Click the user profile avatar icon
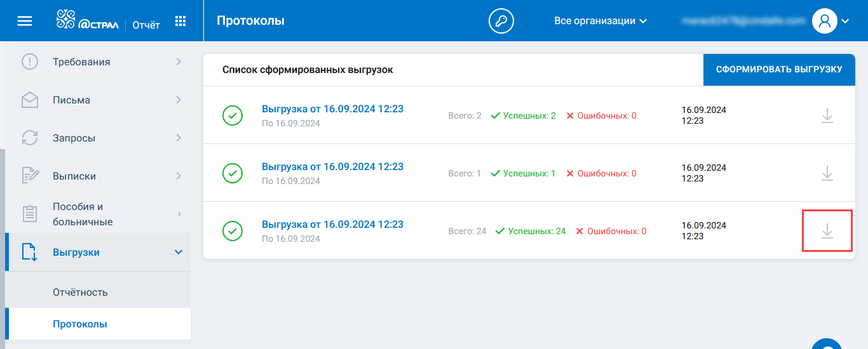 click(824, 21)
